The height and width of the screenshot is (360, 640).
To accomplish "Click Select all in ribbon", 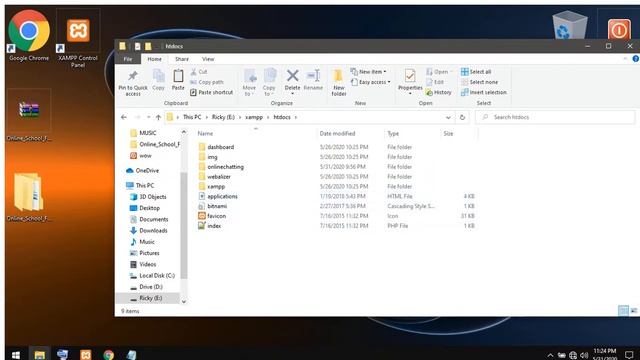I will [476, 72].
